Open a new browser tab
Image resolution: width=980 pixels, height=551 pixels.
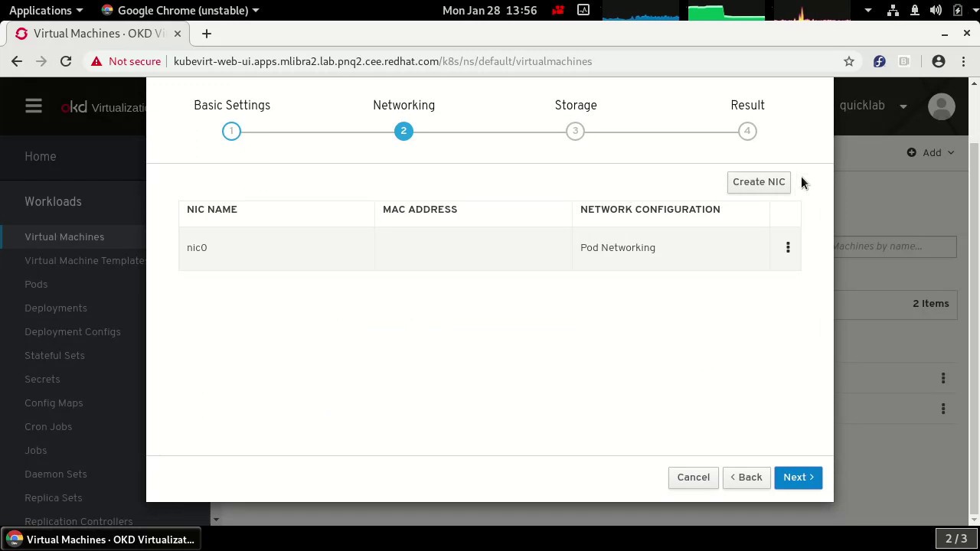pyautogui.click(x=207, y=34)
